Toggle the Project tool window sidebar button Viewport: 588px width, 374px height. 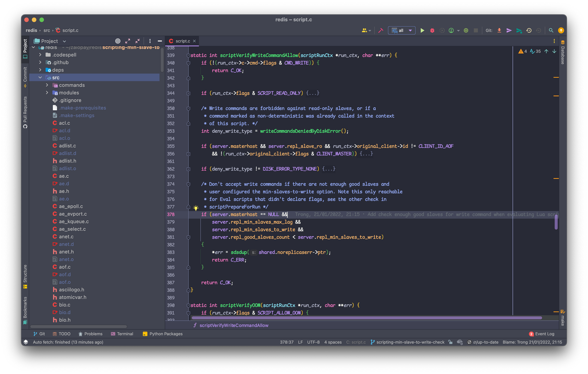25,48
